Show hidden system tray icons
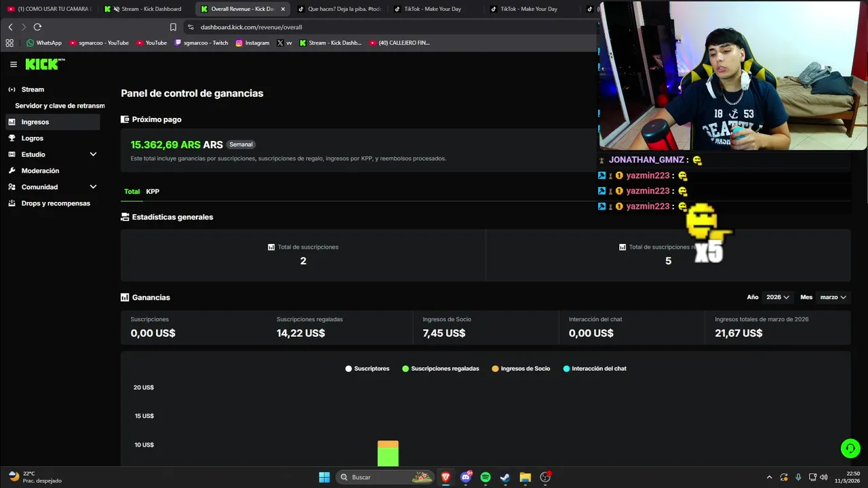The width and height of the screenshot is (868, 488). coord(769,477)
